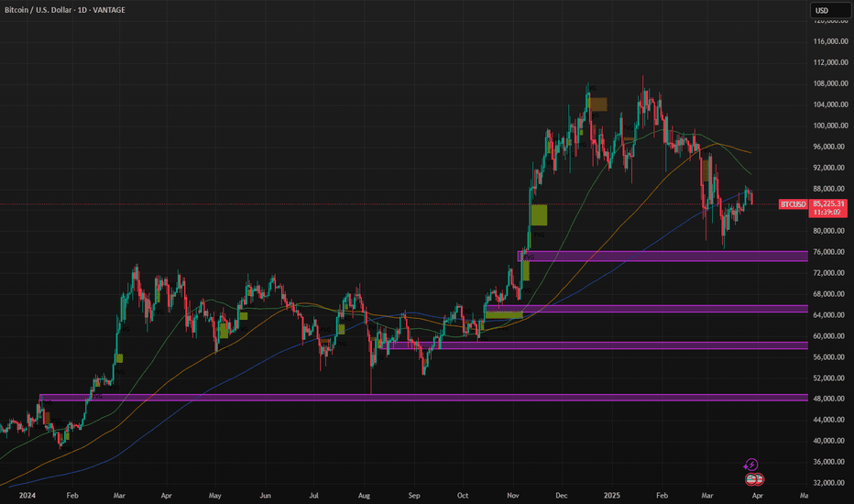Screen dimensions: 854x504
Task: Click the May label on time axis
Action: click(x=215, y=496)
